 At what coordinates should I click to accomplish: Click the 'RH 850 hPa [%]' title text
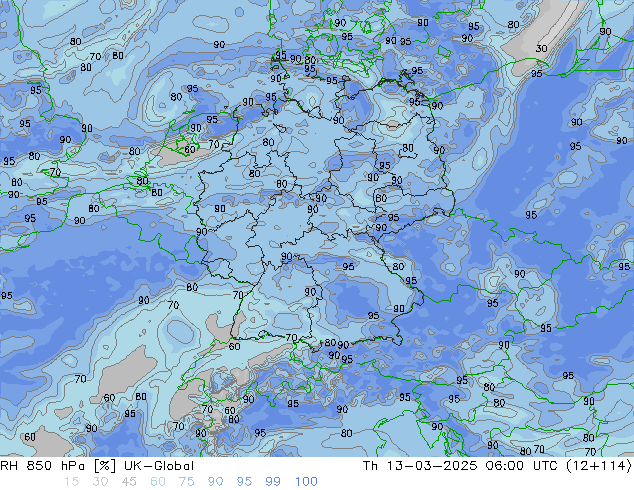click(58, 466)
